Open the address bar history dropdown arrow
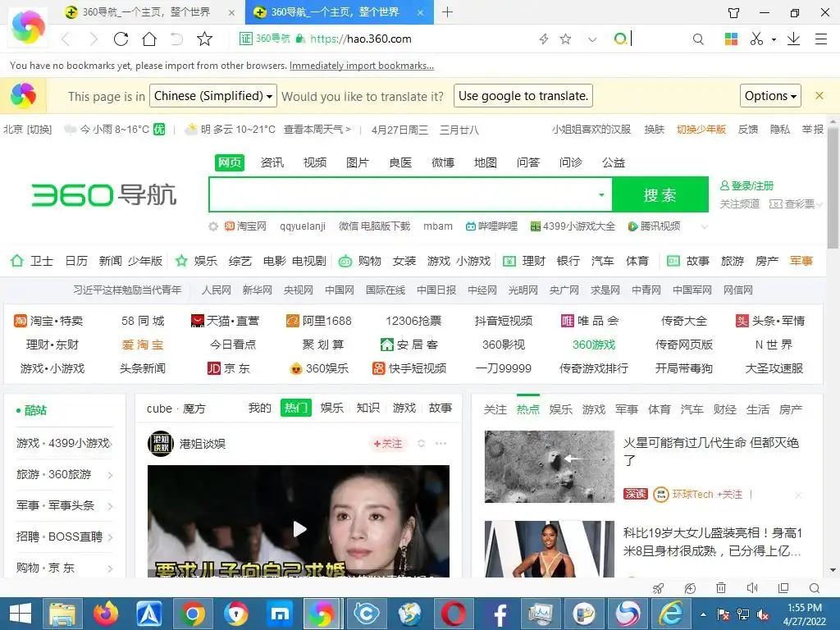The width and height of the screenshot is (840, 630). pos(592,39)
